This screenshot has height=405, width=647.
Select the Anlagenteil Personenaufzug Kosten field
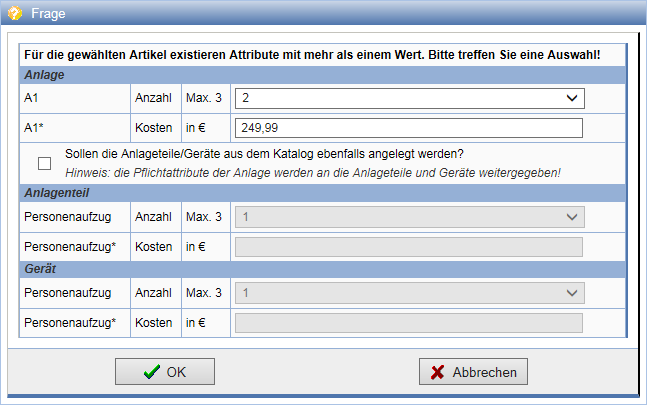tap(409, 247)
